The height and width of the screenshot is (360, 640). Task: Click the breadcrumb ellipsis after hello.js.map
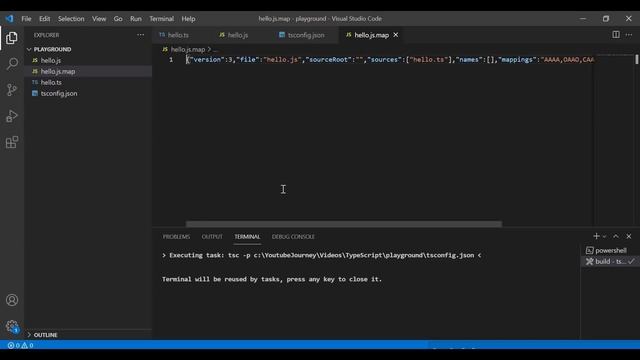coord(216,49)
